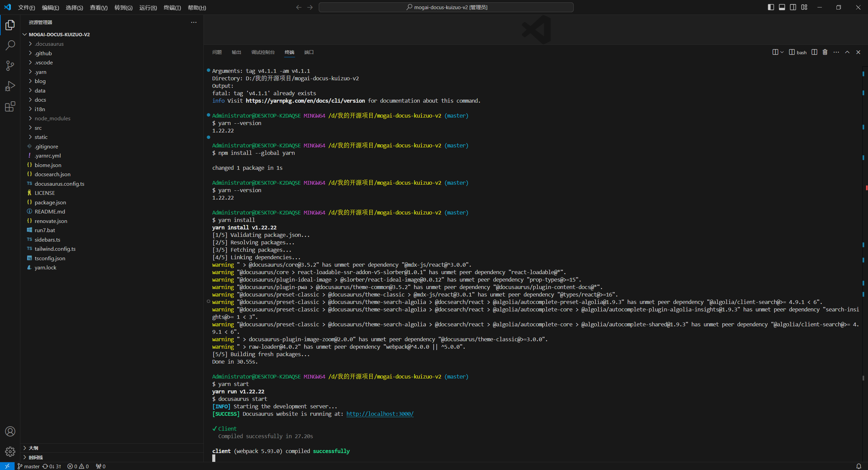Open the 查看(V) menu

(x=99, y=7)
